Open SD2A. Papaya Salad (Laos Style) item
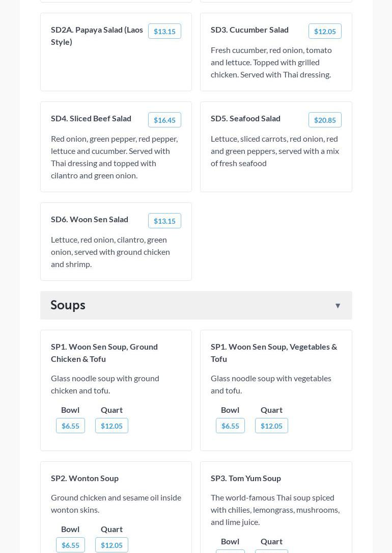The height and width of the screenshot is (553, 392). coord(97,36)
